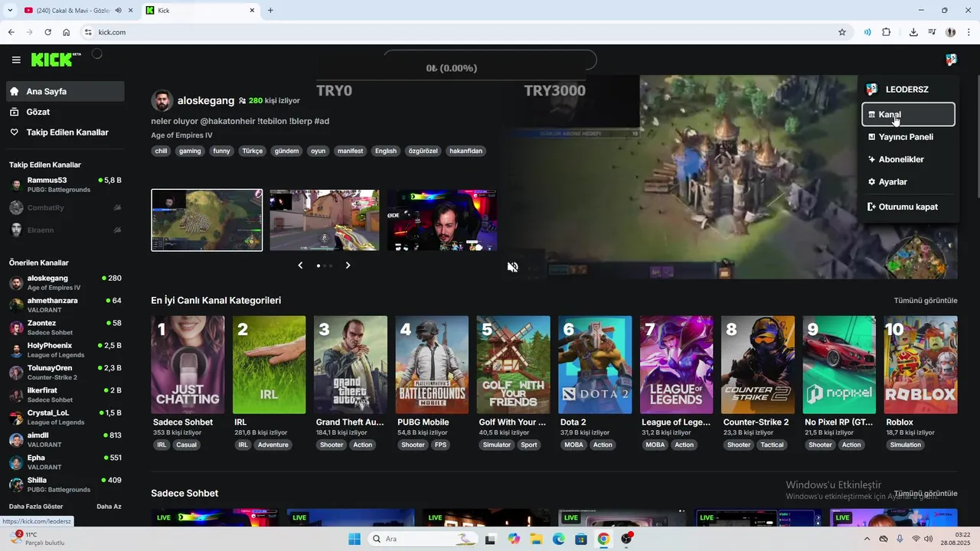Select the first featured stream thumbnail
The image size is (980, 551).
207,220
